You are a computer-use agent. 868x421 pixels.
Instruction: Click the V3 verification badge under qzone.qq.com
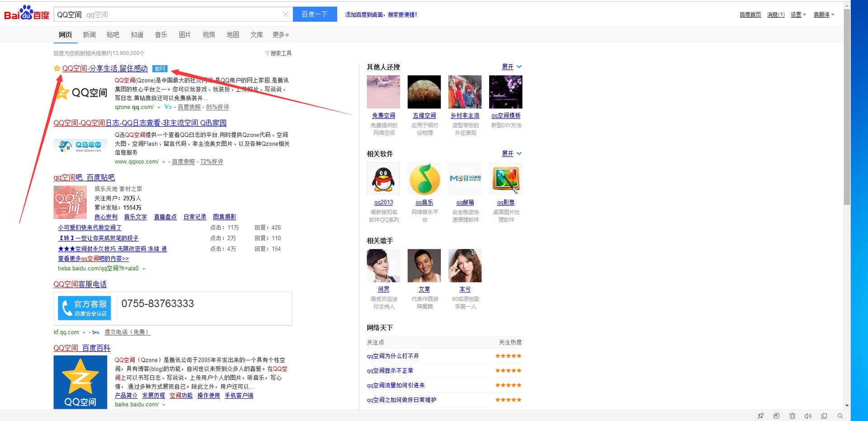(168, 107)
